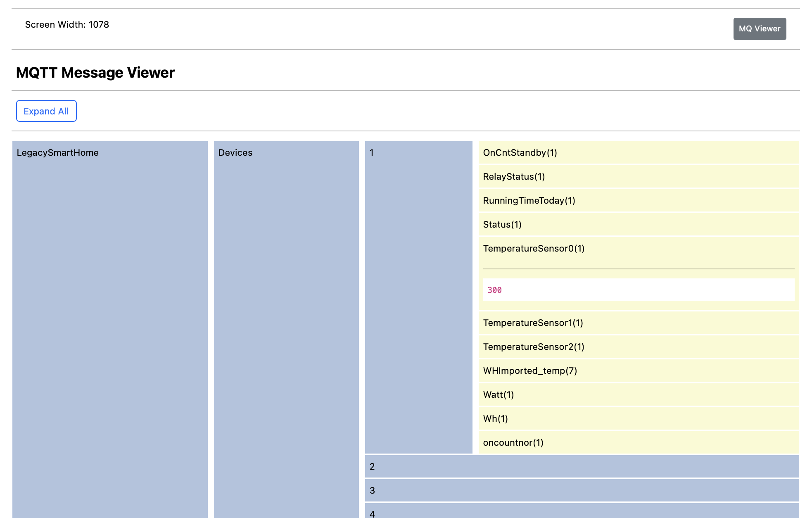Screen dimensions: 812x518
Task: Collapse device node 1
Action: click(372, 153)
